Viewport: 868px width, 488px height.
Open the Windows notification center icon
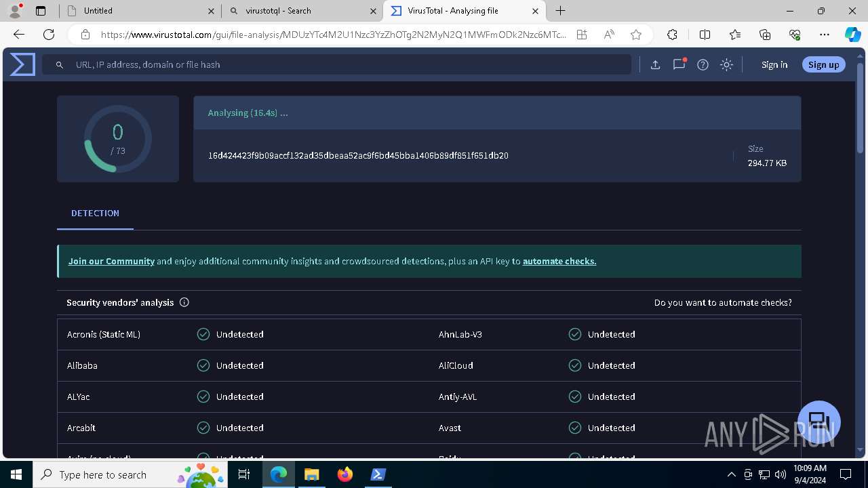click(x=846, y=474)
